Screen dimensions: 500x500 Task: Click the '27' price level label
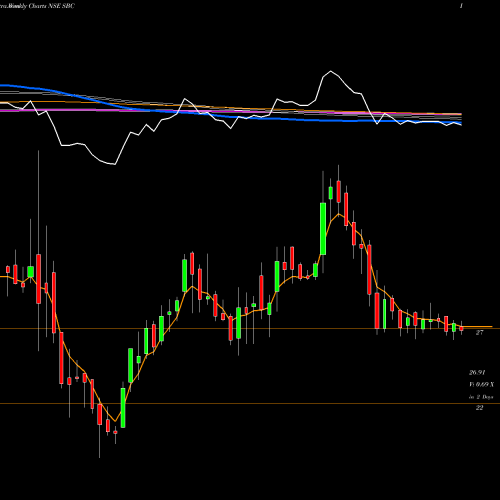click(x=479, y=332)
